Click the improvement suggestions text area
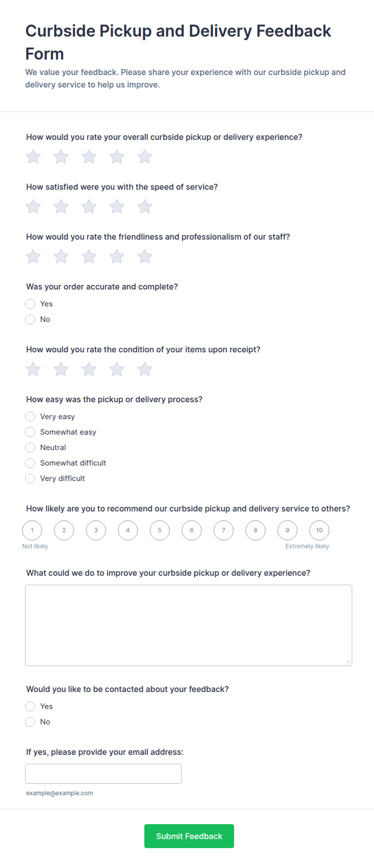The image size is (374, 868). point(189,625)
